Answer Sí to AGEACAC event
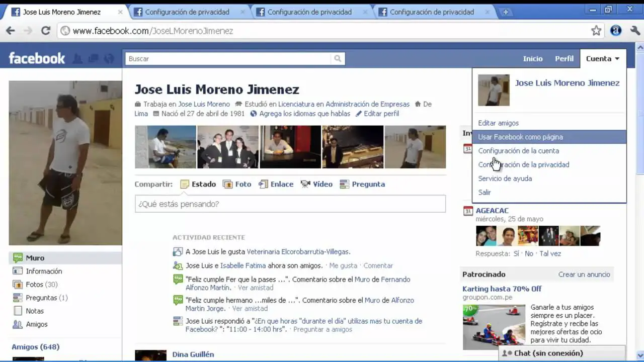Image resolution: width=644 pixels, height=362 pixels. pos(516,253)
